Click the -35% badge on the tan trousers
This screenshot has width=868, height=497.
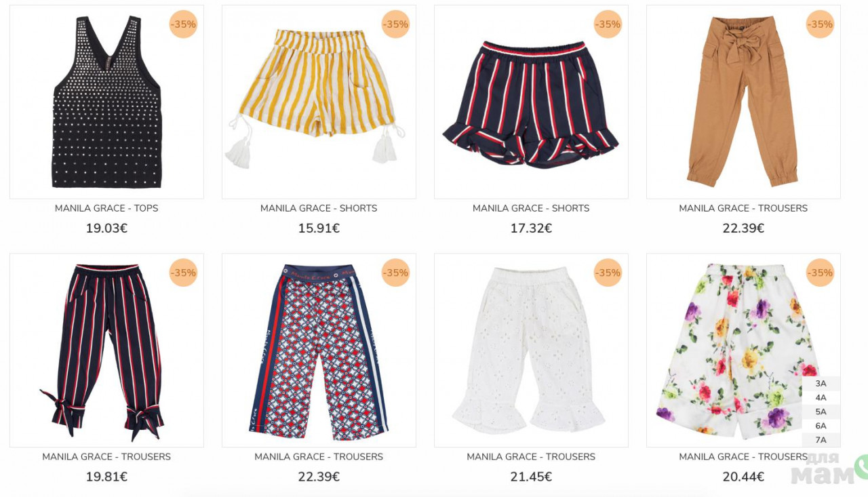tap(820, 24)
